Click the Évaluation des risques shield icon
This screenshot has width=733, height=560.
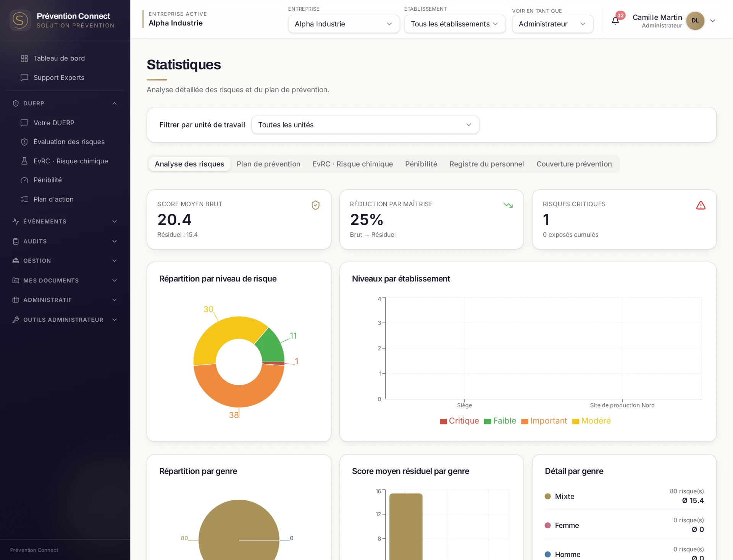[x=24, y=142]
